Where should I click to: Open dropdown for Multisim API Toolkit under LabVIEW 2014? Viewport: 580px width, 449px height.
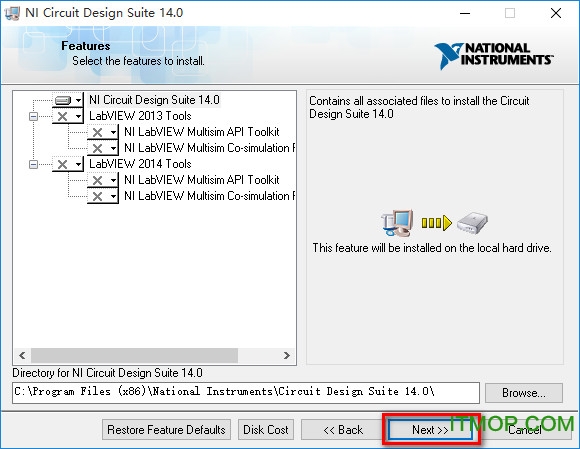(x=103, y=180)
